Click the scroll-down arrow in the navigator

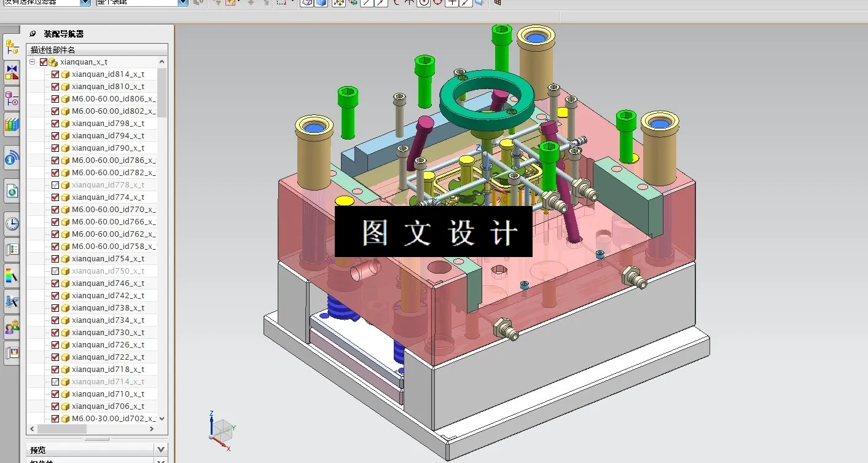(162, 419)
